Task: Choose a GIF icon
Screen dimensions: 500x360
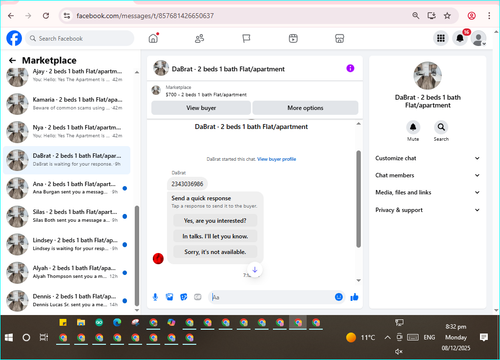Action: point(198,297)
